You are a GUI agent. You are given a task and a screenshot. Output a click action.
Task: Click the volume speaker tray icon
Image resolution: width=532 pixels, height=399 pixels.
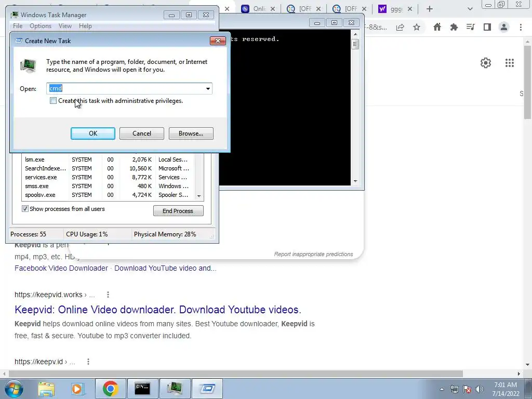click(480, 389)
